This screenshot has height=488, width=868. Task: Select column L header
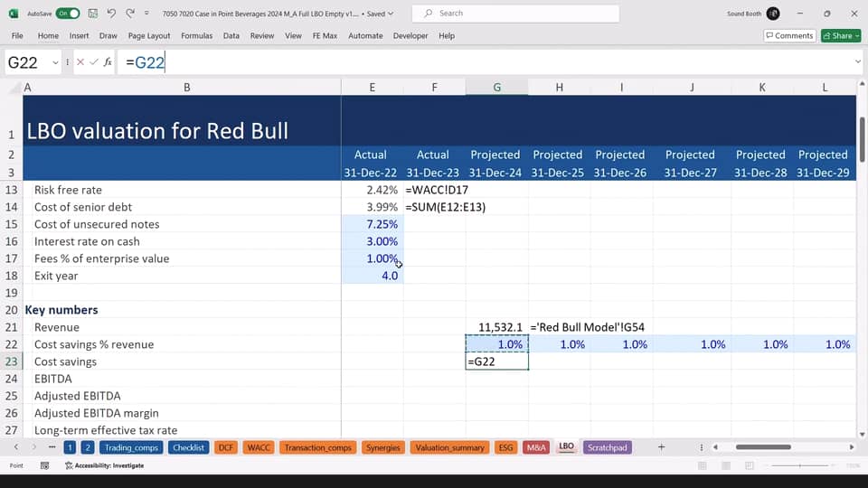825,88
